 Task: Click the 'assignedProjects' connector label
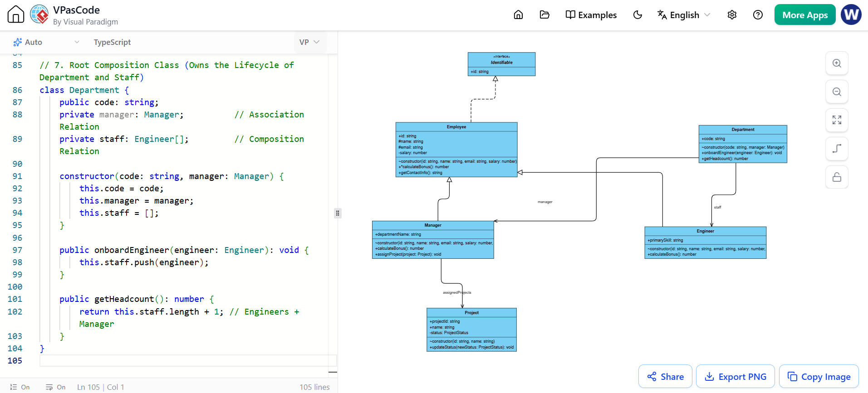[x=457, y=293]
